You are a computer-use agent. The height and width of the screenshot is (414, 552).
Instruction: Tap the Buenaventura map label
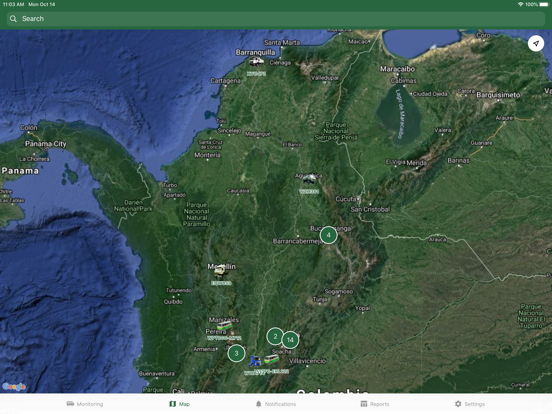157,374
